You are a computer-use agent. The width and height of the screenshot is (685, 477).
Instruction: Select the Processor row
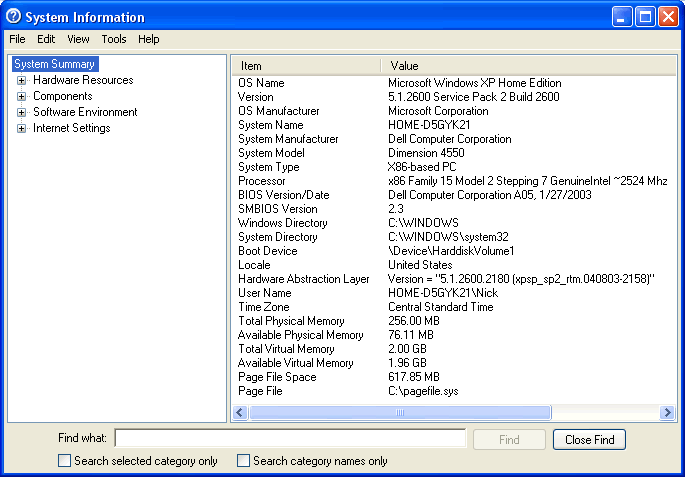[x=454, y=181]
